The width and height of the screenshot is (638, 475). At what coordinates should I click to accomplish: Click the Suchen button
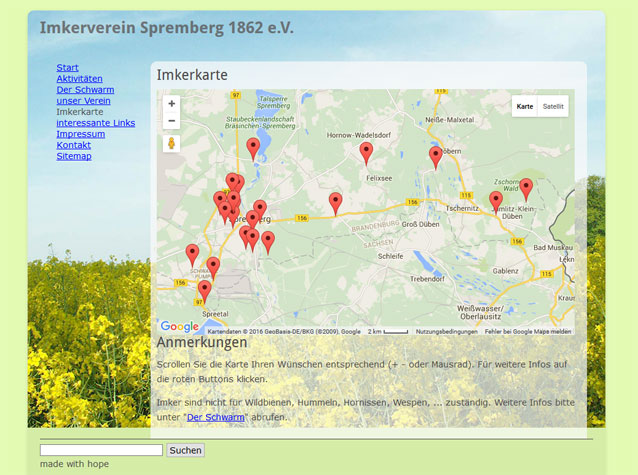[x=185, y=451]
